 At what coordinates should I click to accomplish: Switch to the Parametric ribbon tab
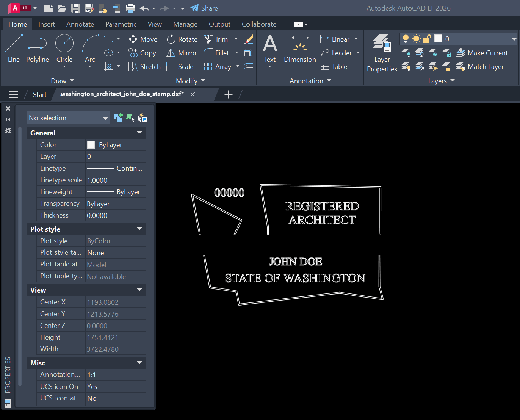pyautogui.click(x=121, y=24)
